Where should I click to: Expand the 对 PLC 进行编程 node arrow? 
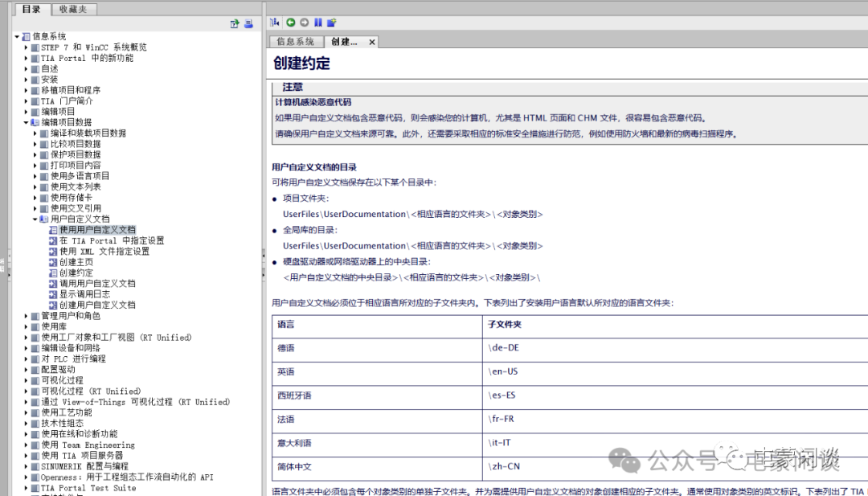coord(26,359)
